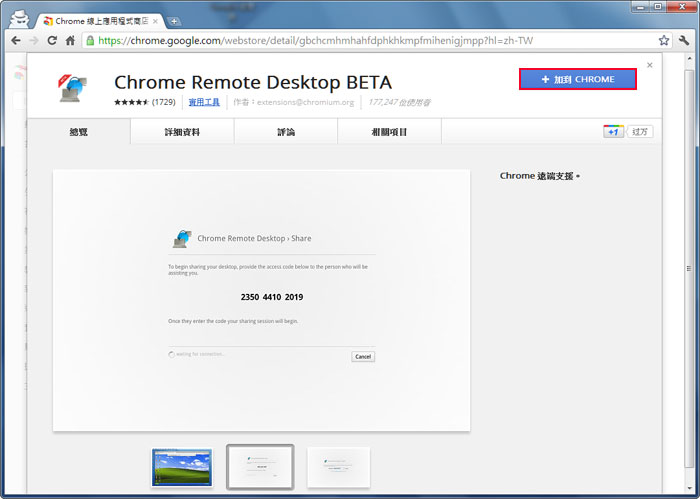Open a new tab with plus button
Screen dimensions: 700x499
tap(174, 21)
